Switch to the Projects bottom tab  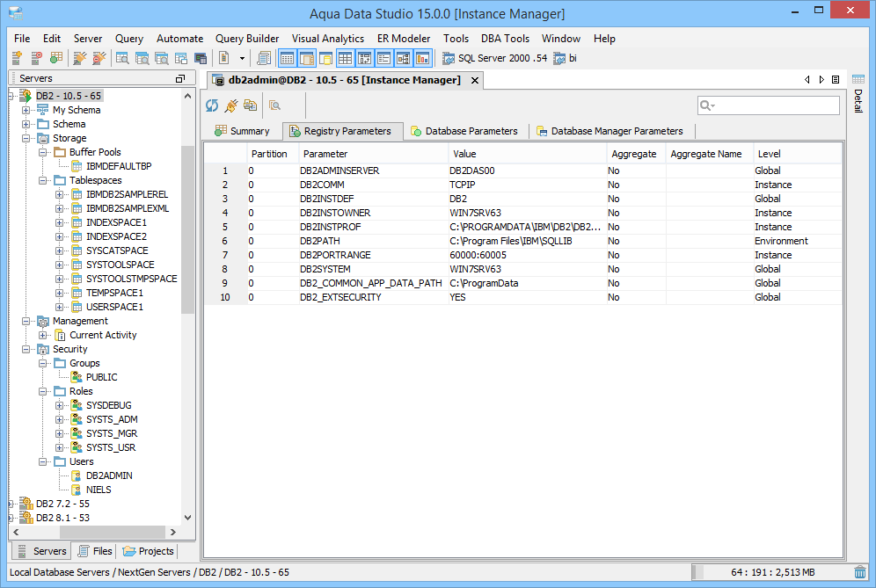(x=148, y=551)
